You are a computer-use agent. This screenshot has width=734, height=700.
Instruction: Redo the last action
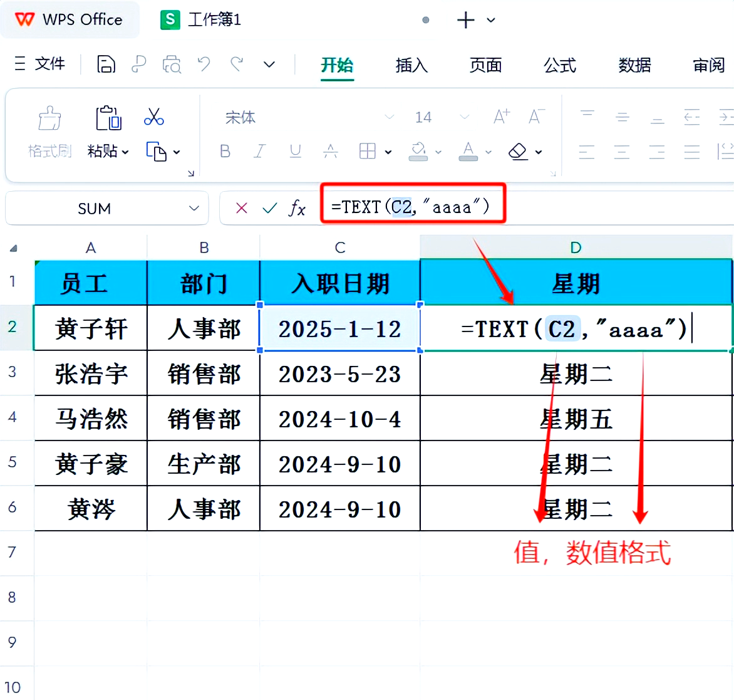(x=236, y=64)
